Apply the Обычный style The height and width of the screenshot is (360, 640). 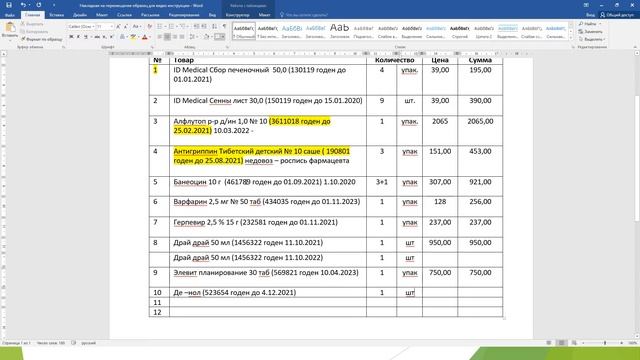[244, 31]
